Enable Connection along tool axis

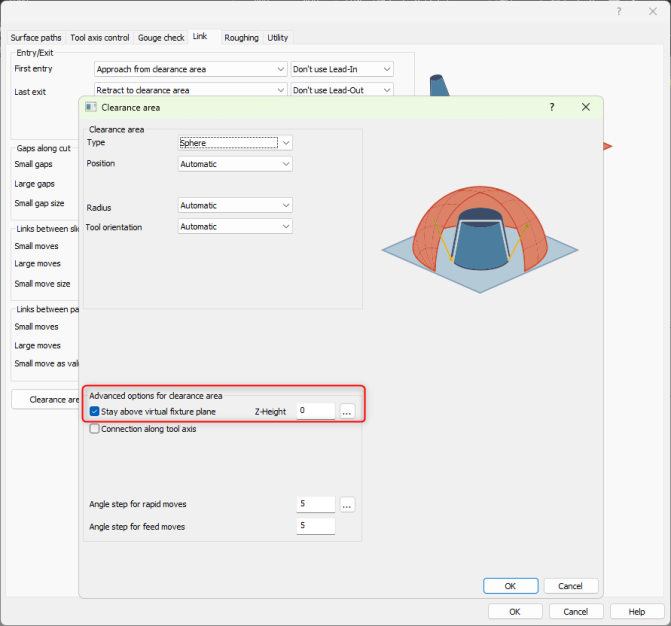pyautogui.click(x=95, y=429)
